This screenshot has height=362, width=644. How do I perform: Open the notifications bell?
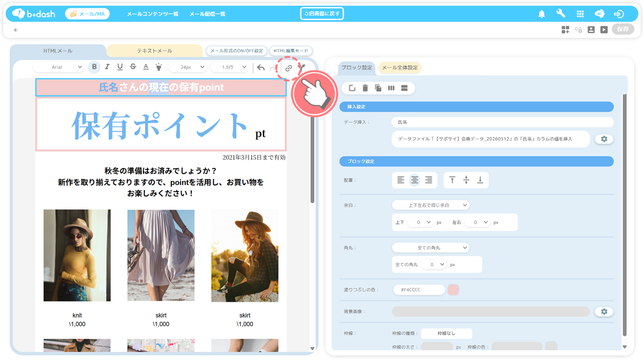541,14
